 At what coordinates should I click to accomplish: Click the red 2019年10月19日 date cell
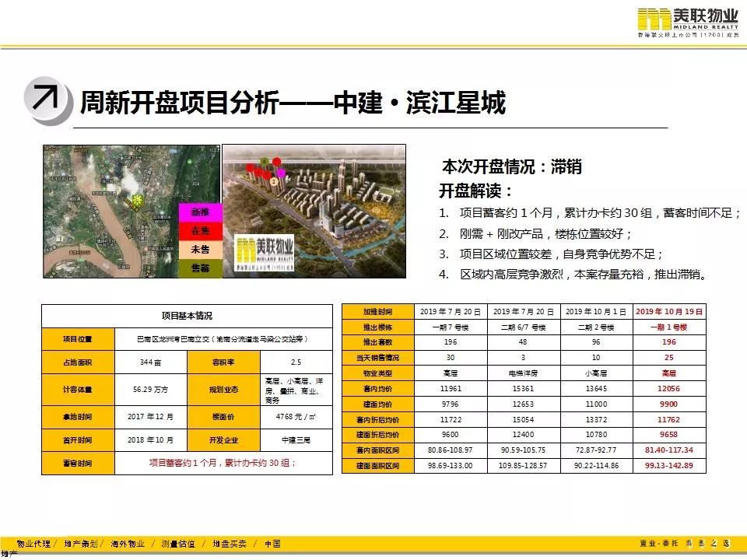[669, 312]
